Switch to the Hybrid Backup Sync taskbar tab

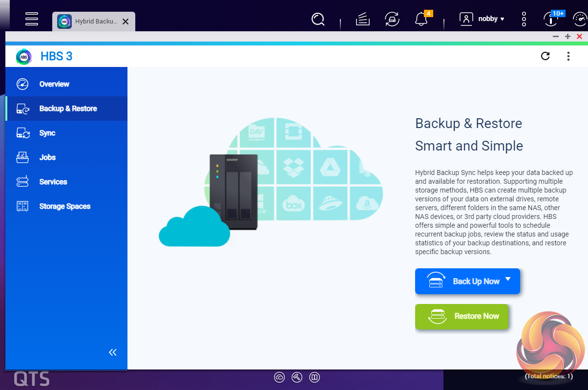(x=88, y=22)
